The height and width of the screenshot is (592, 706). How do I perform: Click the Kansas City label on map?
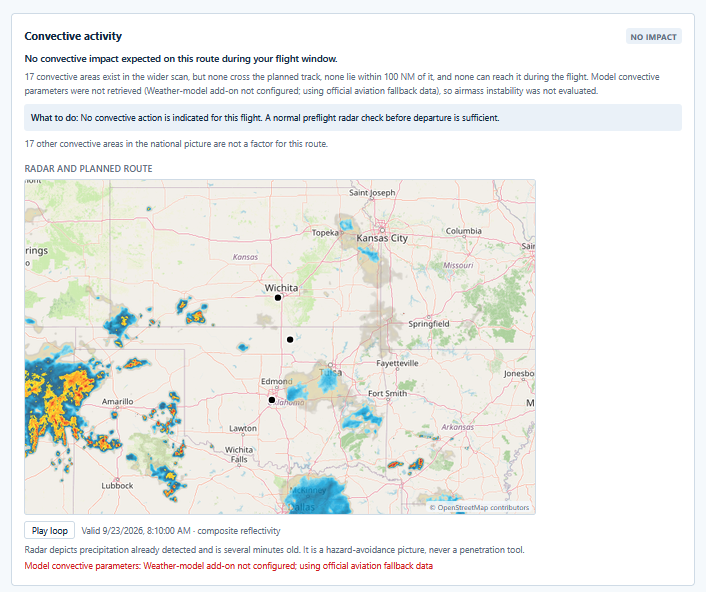pyautogui.click(x=382, y=238)
